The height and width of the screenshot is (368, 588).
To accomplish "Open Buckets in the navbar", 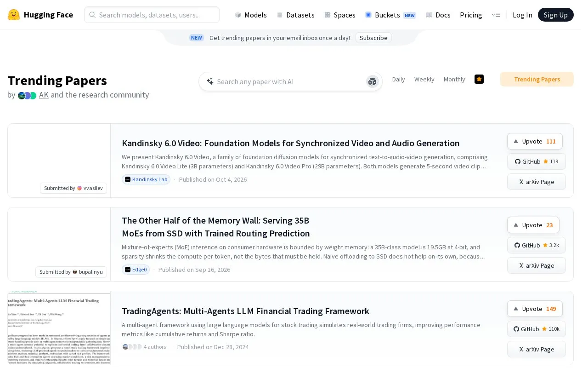I will [390, 15].
